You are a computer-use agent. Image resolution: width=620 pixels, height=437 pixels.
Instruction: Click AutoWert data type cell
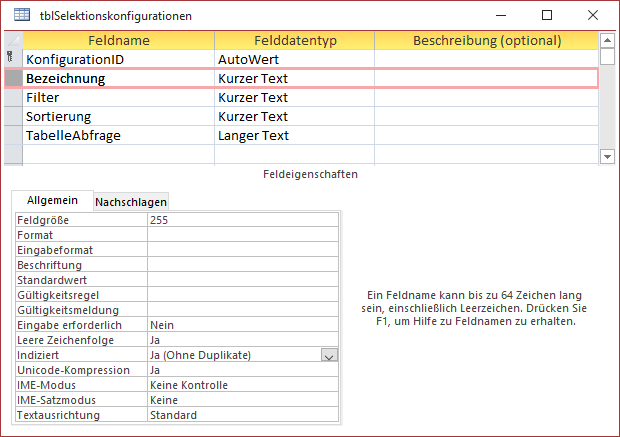295,59
